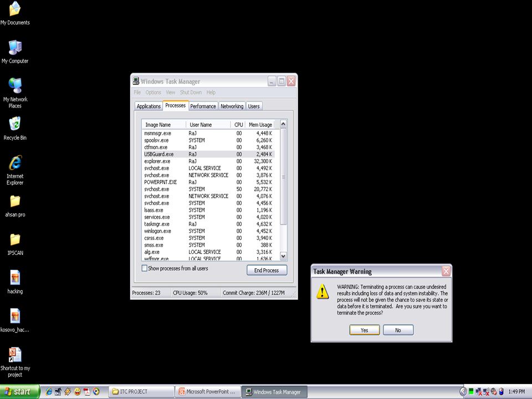Screen dimensions: 532x399
Task: Open the 'kosovo_hac...' file icon
Action: [15, 320]
